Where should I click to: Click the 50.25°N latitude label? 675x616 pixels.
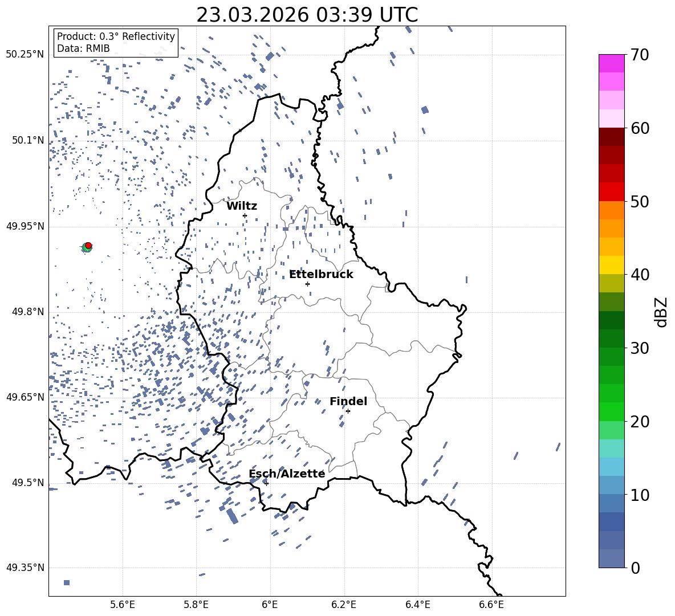click(25, 55)
